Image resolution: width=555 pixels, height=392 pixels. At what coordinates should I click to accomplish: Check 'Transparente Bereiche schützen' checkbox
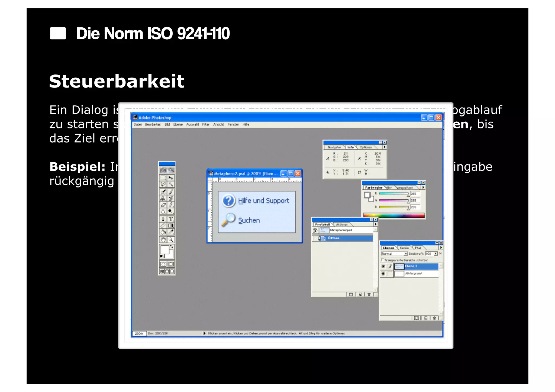point(382,260)
